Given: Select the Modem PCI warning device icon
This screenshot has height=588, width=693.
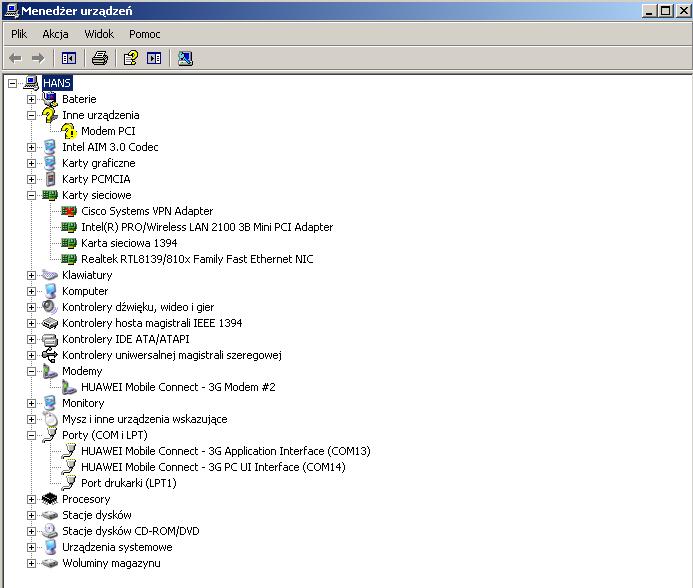Looking at the screenshot, I should [x=69, y=131].
